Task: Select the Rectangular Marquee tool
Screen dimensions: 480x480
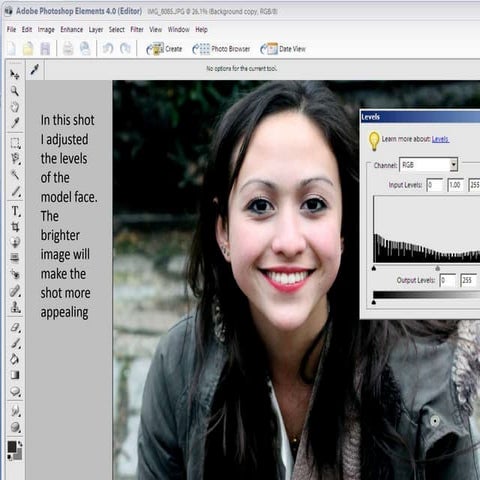Action: tap(15, 143)
